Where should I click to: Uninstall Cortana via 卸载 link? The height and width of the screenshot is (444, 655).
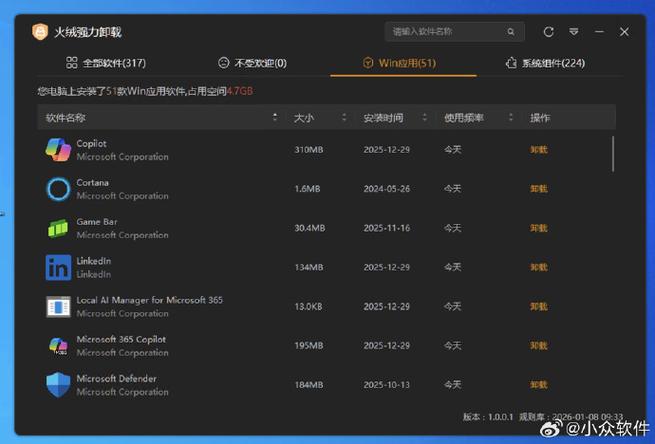(x=538, y=189)
